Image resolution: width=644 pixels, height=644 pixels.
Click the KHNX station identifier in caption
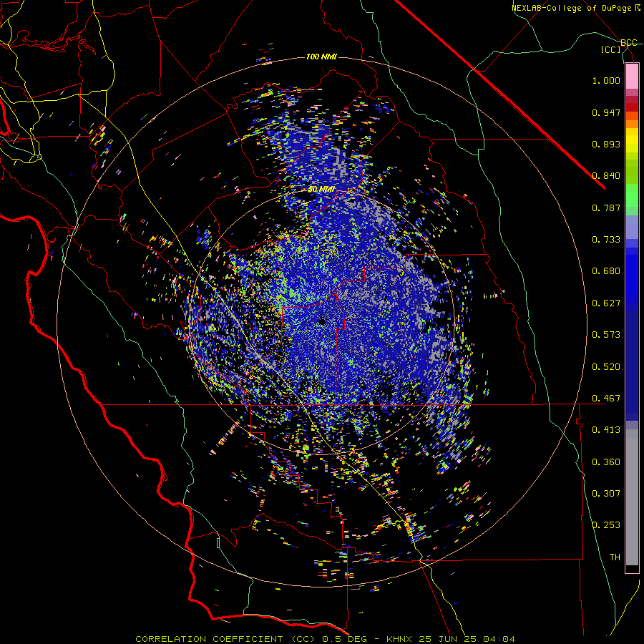(399, 639)
